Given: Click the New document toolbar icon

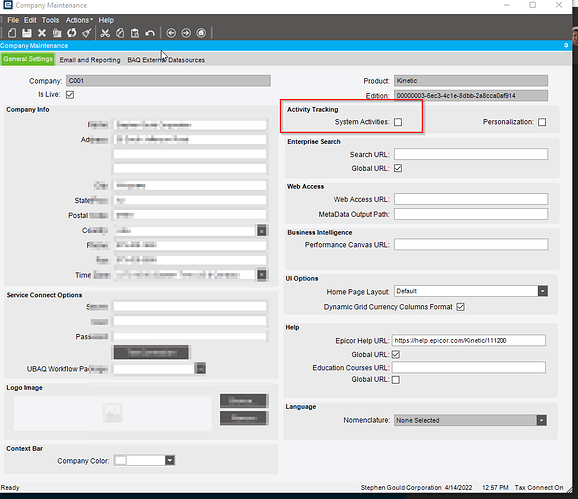Looking at the screenshot, I should 12,33.
